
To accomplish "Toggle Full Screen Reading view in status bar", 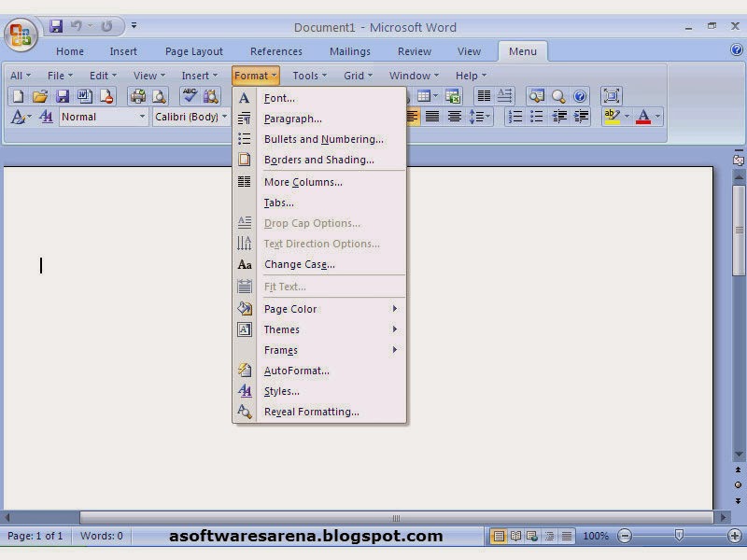I will (515, 536).
